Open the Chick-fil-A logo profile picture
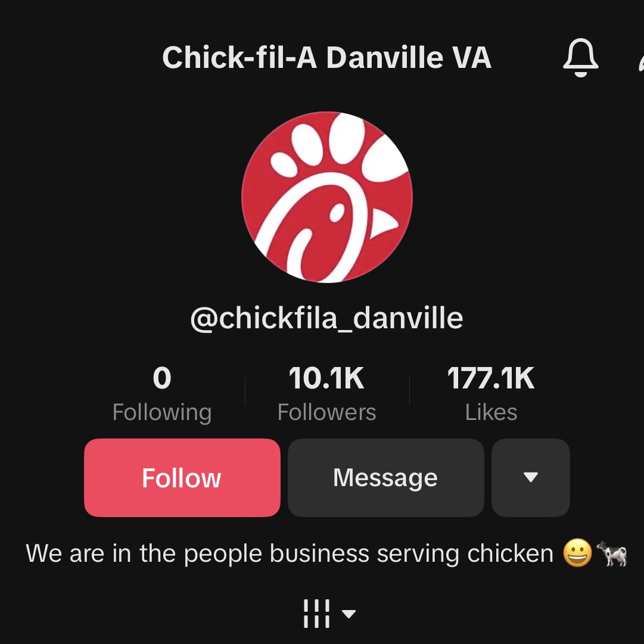644x644 pixels. point(327,197)
